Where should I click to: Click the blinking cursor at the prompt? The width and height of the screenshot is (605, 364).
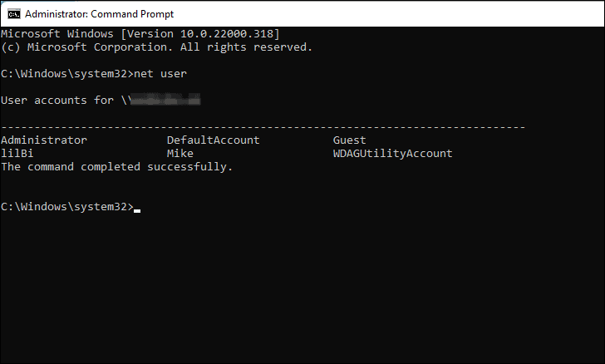click(x=137, y=208)
